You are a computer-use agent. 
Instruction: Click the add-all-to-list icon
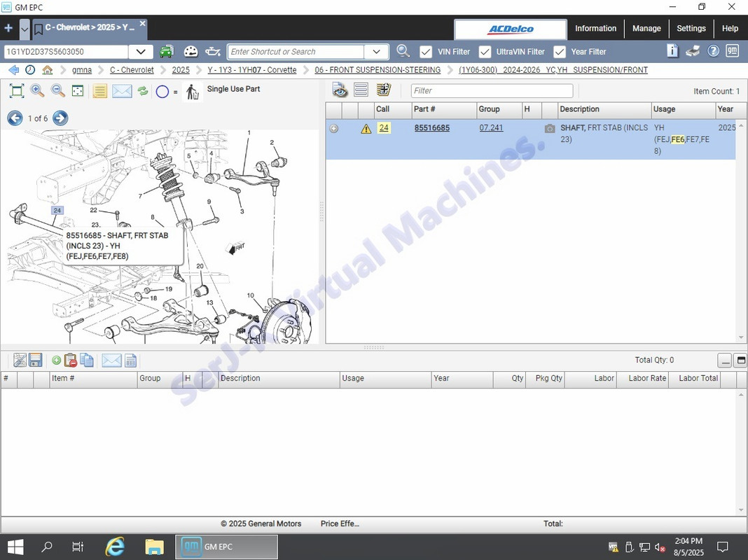(x=383, y=90)
